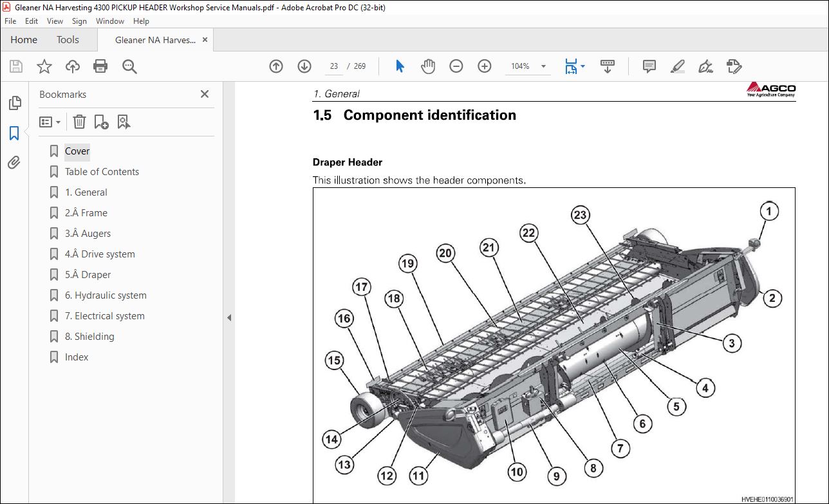Go to the Augers bookmark
The height and width of the screenshot is (504, 829).
point(88,234)
